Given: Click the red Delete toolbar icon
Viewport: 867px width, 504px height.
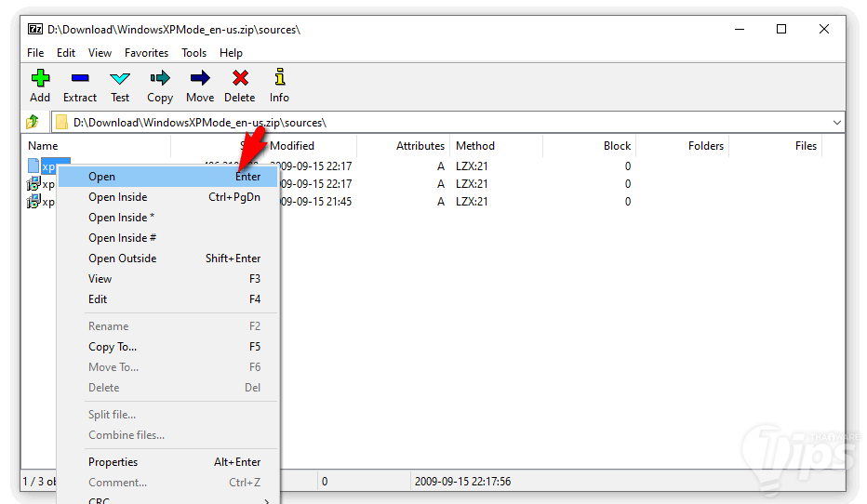Looking at the screenshot, I should coord(240,78).
